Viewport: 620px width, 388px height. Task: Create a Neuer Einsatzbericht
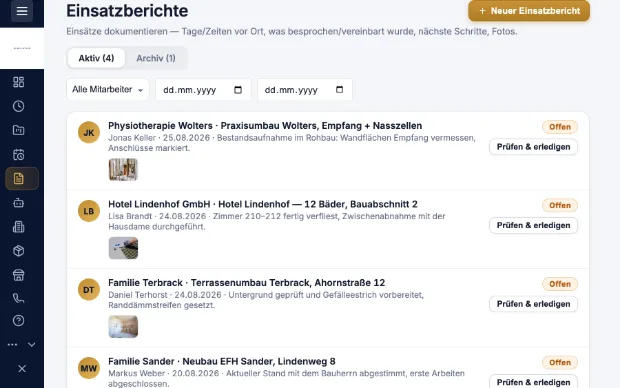point(529,11)
